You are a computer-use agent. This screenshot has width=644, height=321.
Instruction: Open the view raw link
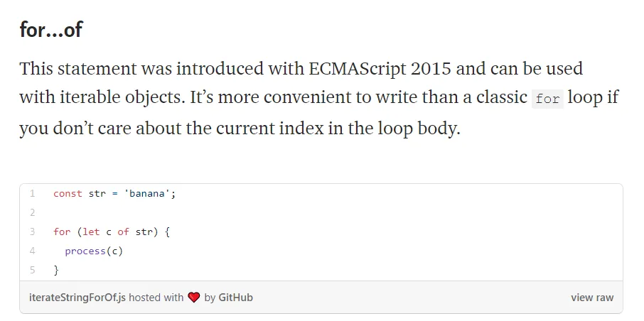click(592, 298)
